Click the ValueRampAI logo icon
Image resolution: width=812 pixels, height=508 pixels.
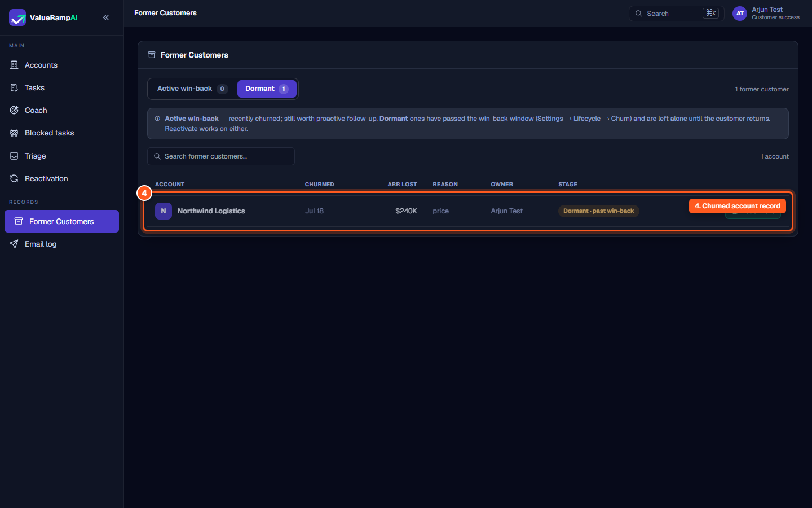click(17, 17)
